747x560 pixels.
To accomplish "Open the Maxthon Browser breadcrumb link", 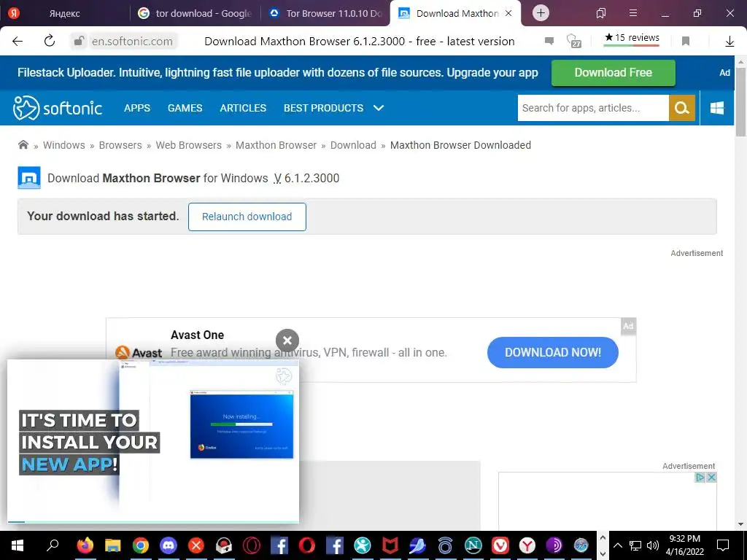I will pyautogui.click(x=276, y=145).
